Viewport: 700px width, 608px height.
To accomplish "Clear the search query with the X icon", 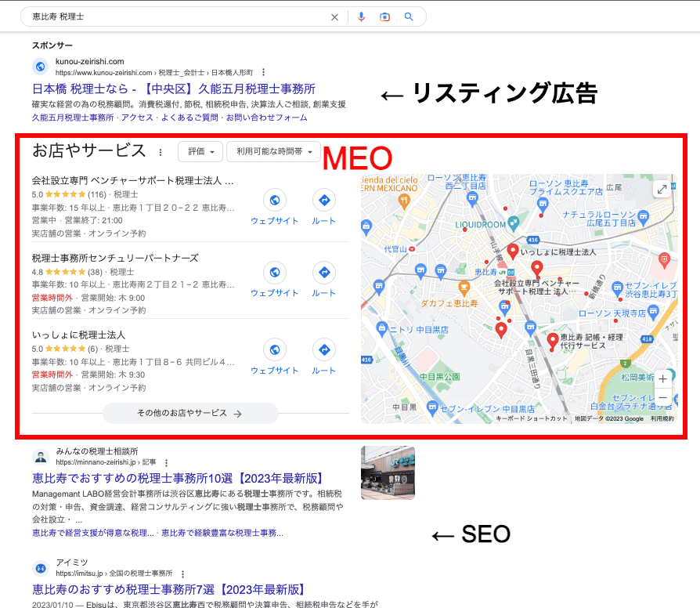I will coord(334,16).
